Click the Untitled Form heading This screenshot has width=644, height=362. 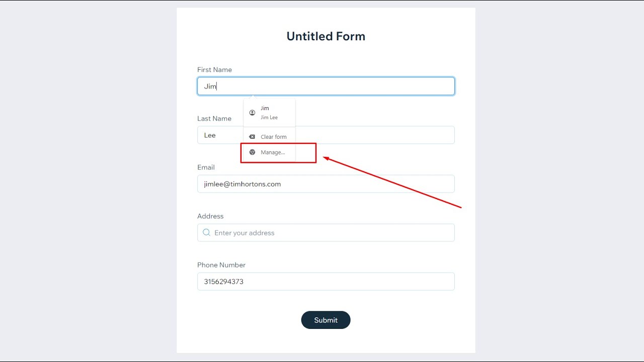pyautogui.click(x=326, y=36)
